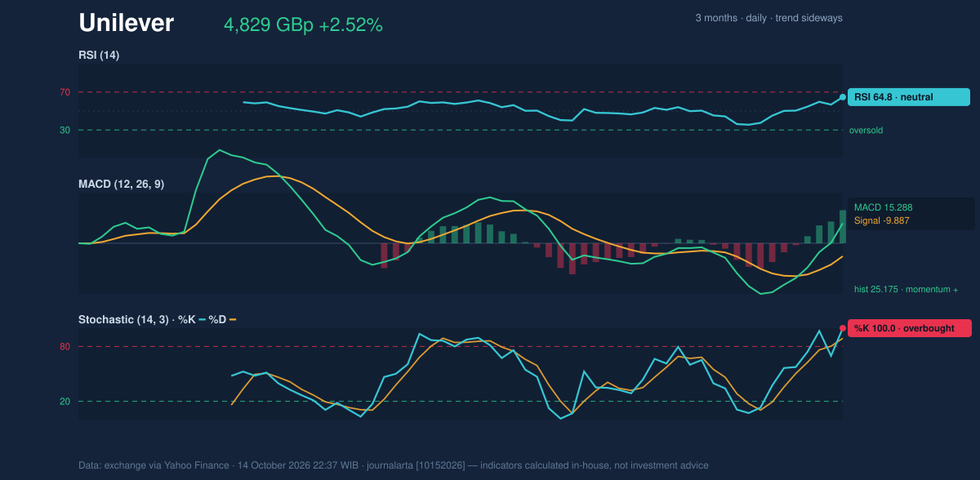Click the %K legend swatch
This screenshot has width=980, height=480.
[203, 319]
